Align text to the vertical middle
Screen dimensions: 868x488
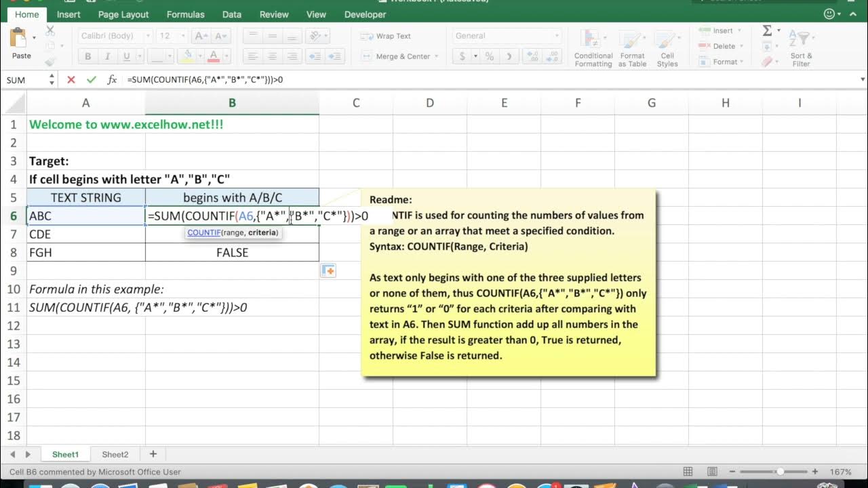coord(272,36)
